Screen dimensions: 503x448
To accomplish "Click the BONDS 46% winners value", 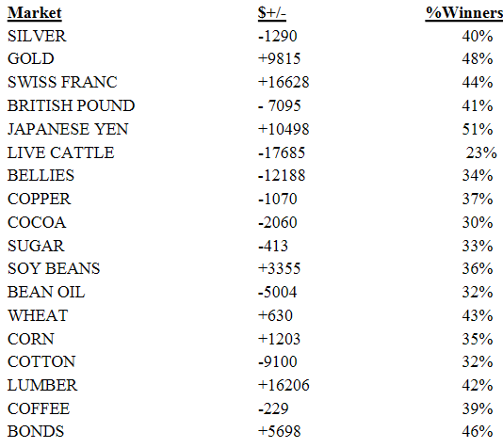I will point(478,431).
